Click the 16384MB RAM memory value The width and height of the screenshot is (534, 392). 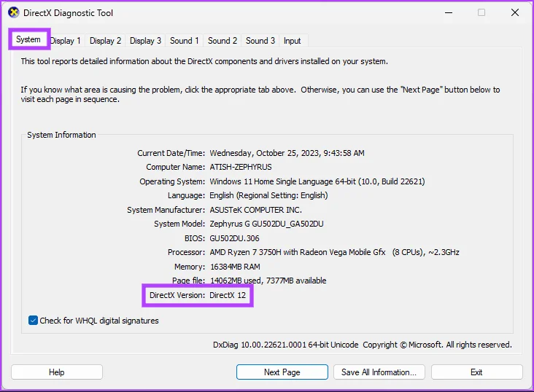(235, 267)
